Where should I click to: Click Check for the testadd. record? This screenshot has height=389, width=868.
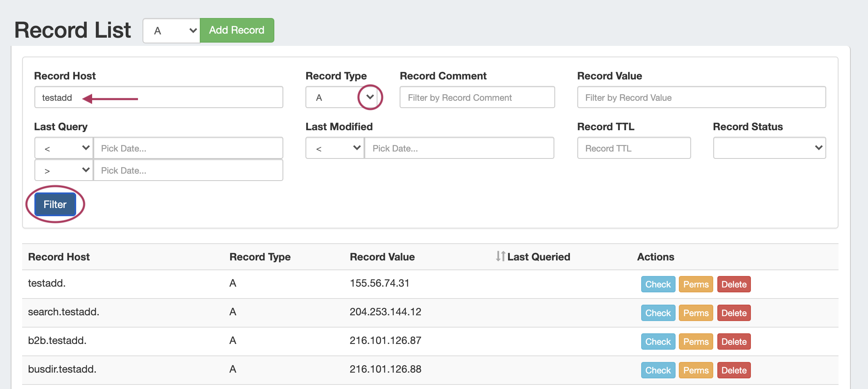658,284
